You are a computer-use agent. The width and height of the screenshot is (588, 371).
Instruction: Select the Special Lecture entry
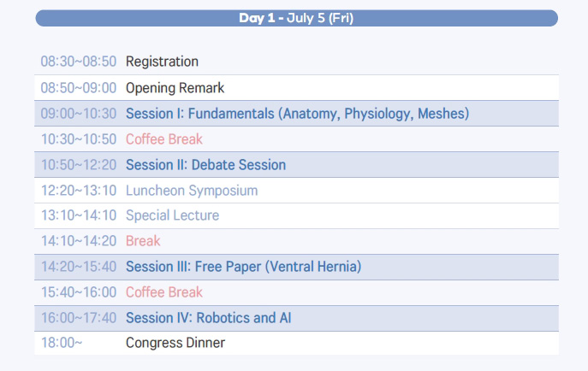[x=172, y=215]
